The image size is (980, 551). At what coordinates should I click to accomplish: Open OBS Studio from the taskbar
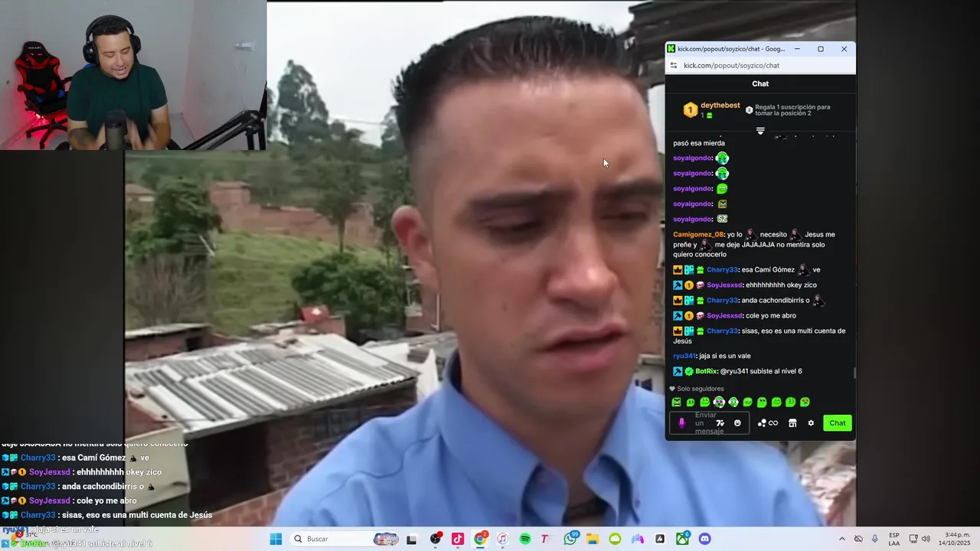point(436,539)
